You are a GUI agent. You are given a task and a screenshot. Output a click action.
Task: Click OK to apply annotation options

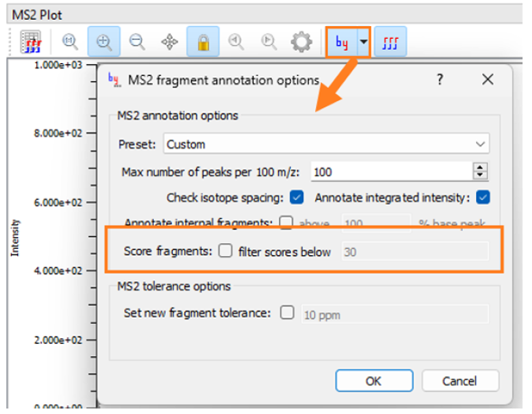(x=373, y=380)
